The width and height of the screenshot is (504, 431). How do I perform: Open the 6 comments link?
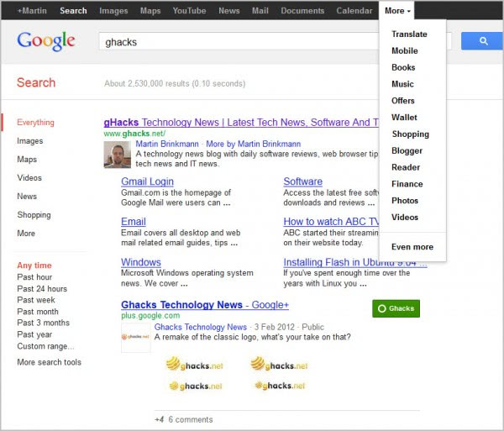coord(191,419)
